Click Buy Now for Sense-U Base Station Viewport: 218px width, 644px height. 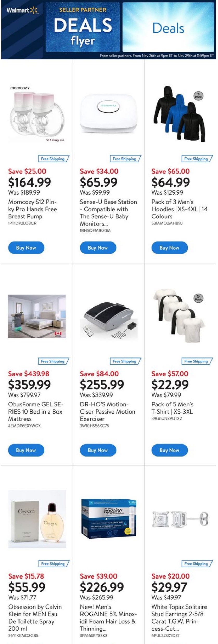point(98,248)
